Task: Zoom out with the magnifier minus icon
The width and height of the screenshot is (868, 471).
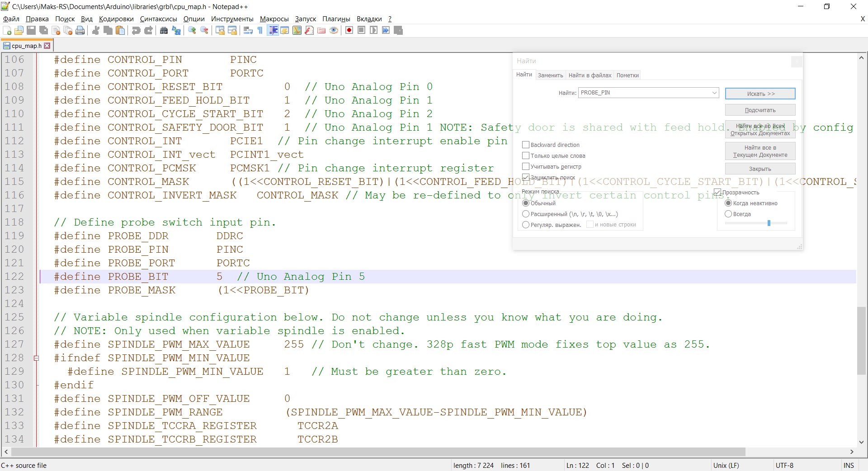Action: tap(204, 30)
